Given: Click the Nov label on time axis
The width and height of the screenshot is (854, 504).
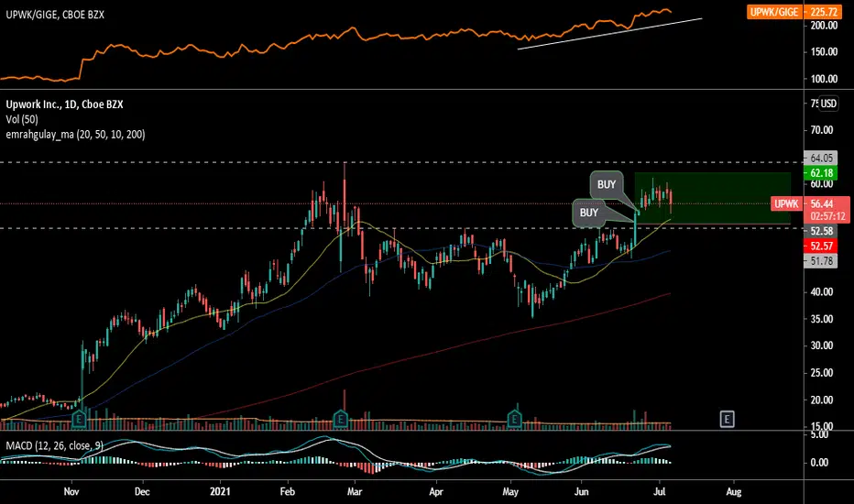Looking at the screenshot, I should pos(71,491).
